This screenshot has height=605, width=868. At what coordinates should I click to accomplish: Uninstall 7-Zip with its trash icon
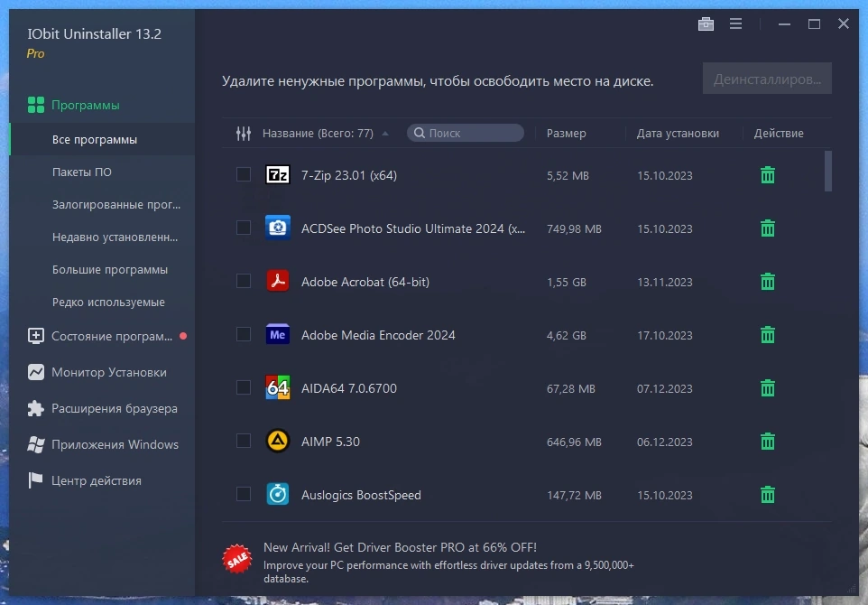[x=767, y=175]
